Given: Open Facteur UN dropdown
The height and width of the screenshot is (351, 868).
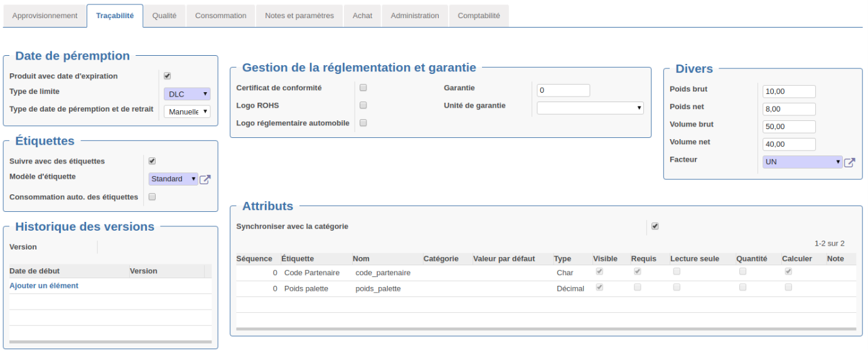Looking at the screenshot, I should tap(802, 162).
